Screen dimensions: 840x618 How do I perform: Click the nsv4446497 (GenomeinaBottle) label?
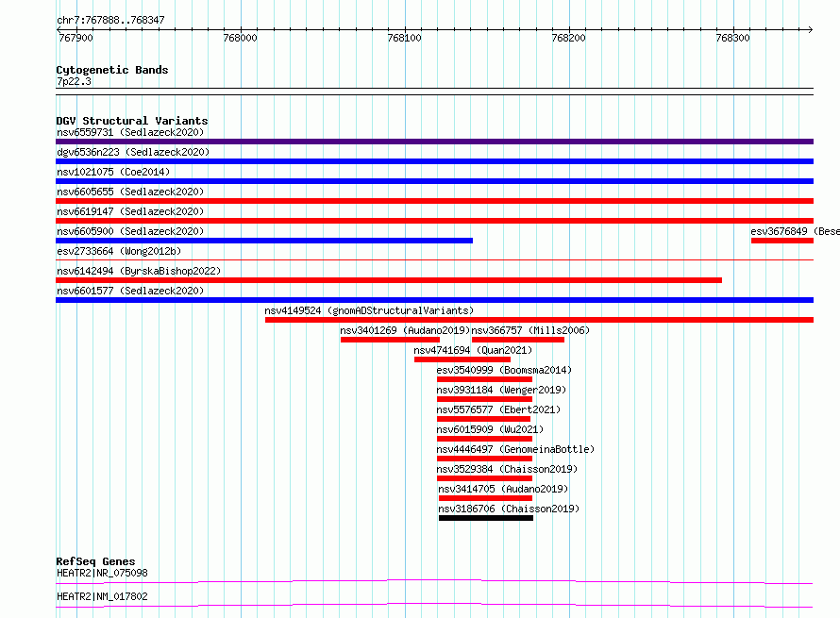[x=515, y=449]
